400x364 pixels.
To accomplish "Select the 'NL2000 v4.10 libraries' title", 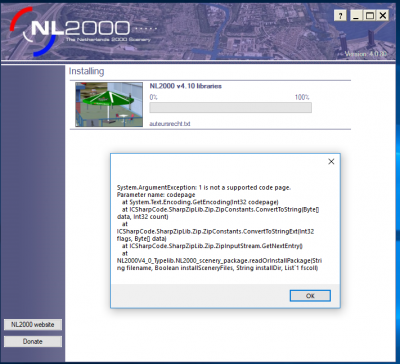I will tap(185, 86).
